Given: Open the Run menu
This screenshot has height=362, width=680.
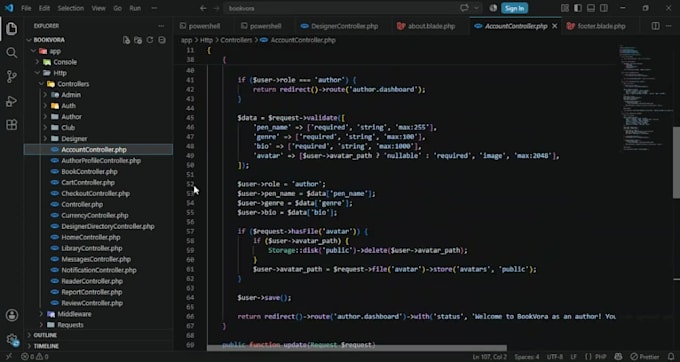Looking at the screenshot, I should [x=135, y=8].
